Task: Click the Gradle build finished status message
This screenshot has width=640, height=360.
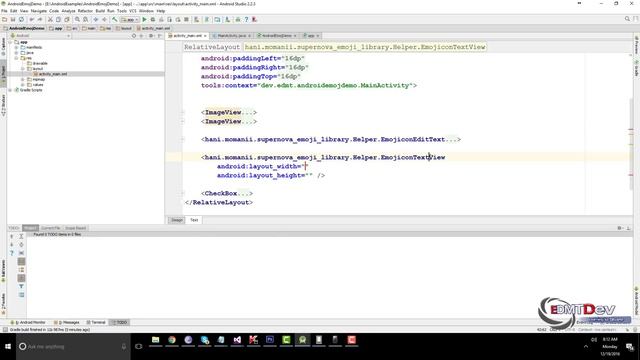Action: [50, 329]
